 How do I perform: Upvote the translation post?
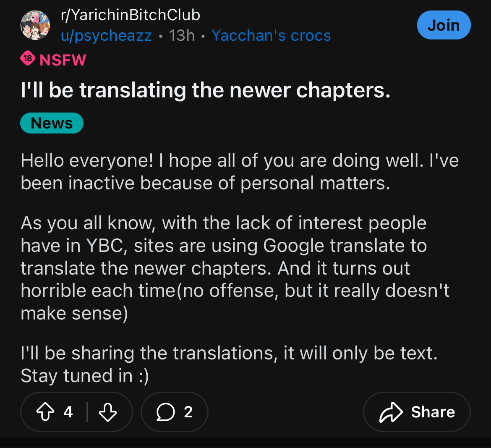45,412
